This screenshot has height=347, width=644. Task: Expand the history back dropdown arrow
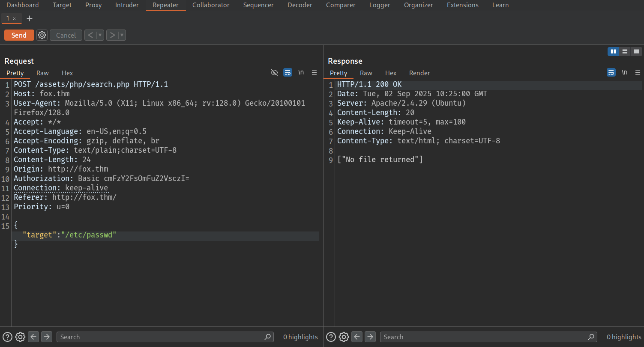pyautogui.click(x=100, y=35)
